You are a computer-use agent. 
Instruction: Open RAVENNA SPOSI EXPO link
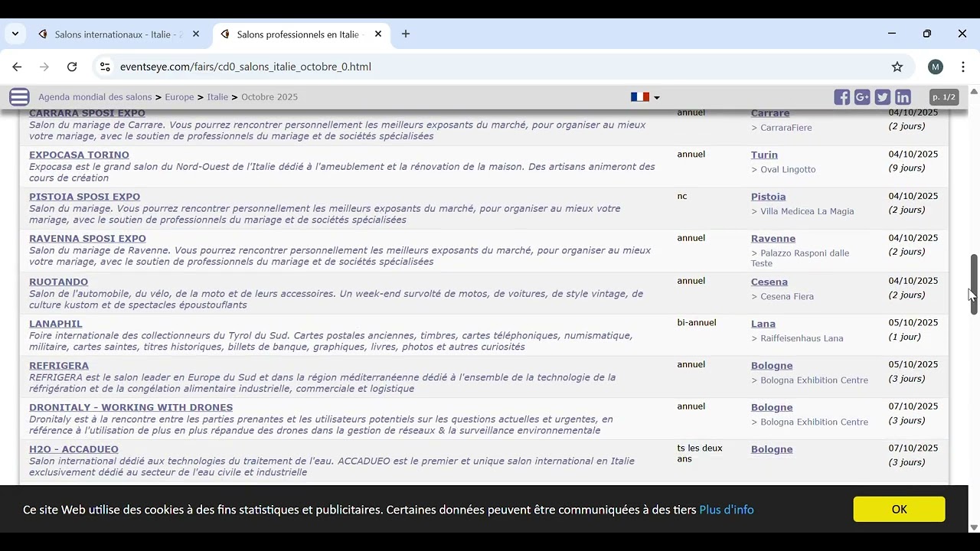[87, 239]
